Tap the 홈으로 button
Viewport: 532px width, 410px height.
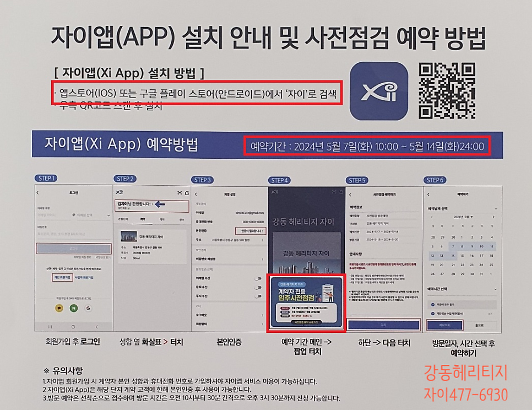click(x=479, y=325)
